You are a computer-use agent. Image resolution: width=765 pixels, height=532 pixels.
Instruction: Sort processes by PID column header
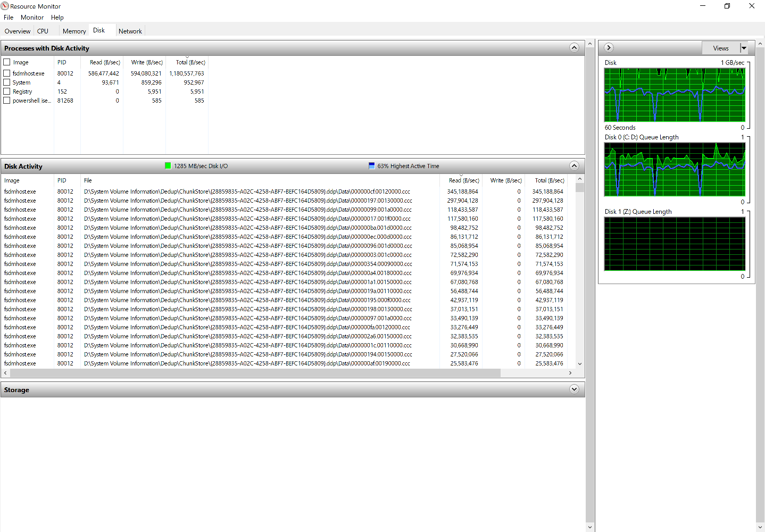tap(67, 62)
